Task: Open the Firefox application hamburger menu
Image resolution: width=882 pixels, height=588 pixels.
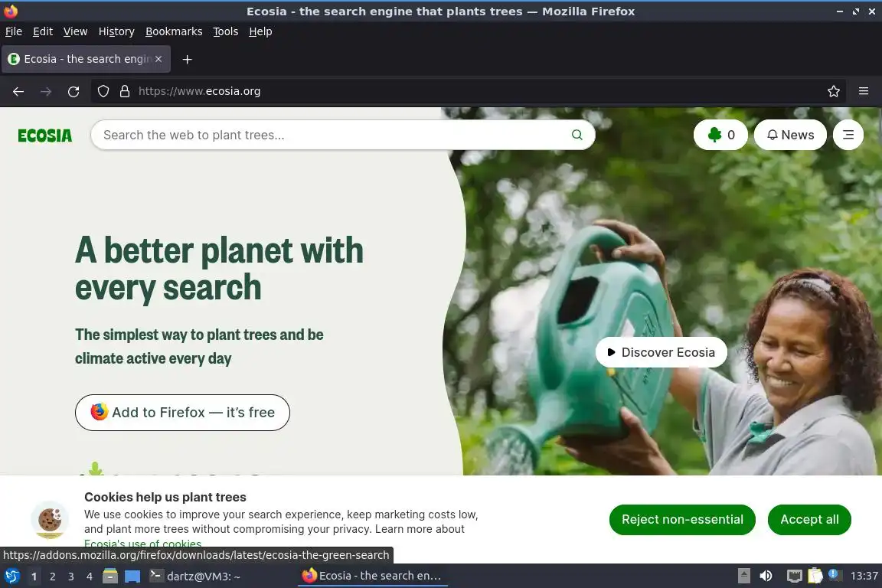Action: pos(864,91)
